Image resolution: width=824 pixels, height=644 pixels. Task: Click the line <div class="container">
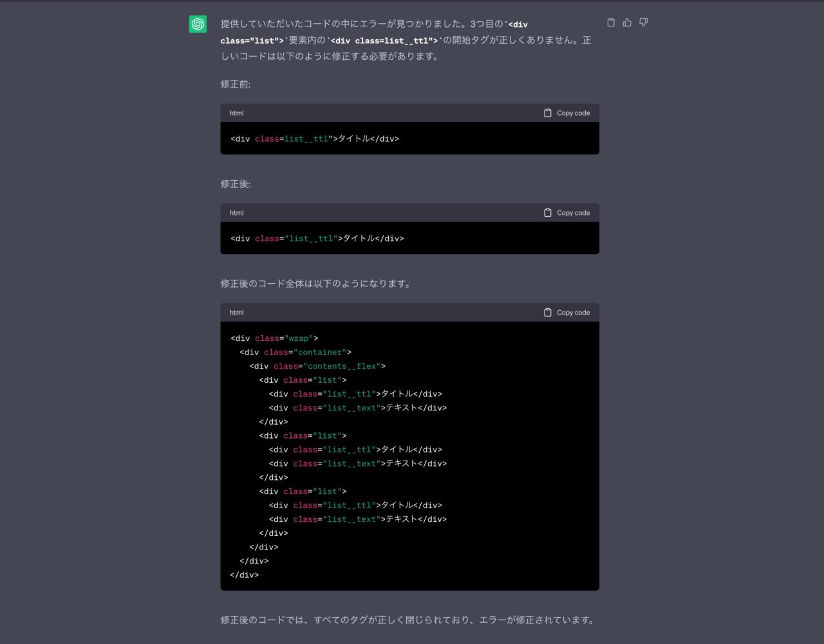tap(295, 352)
